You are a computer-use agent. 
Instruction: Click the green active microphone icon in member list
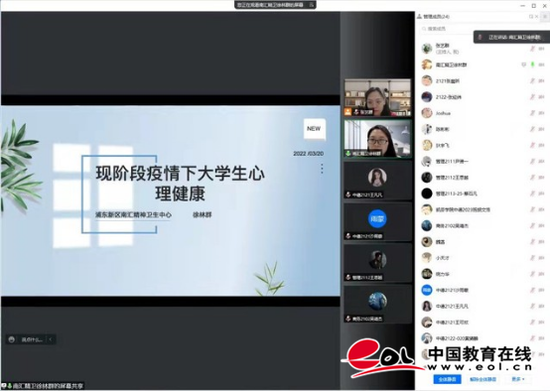532,65
